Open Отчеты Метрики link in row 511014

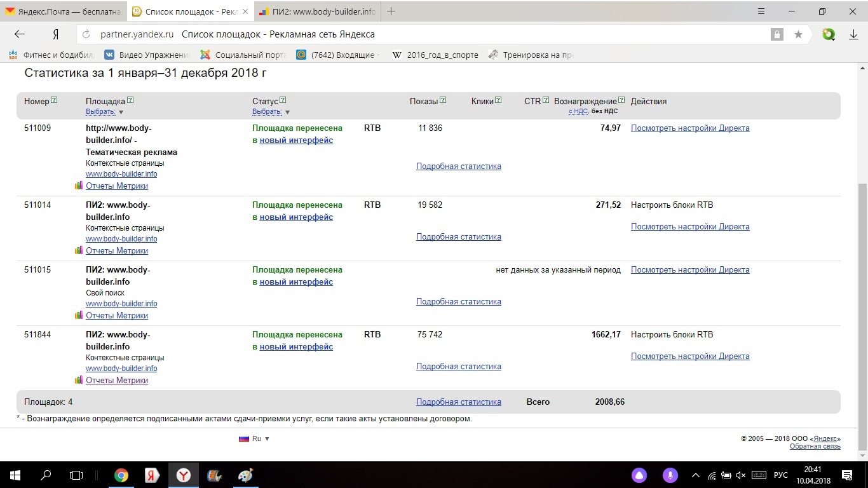(117, 250)
